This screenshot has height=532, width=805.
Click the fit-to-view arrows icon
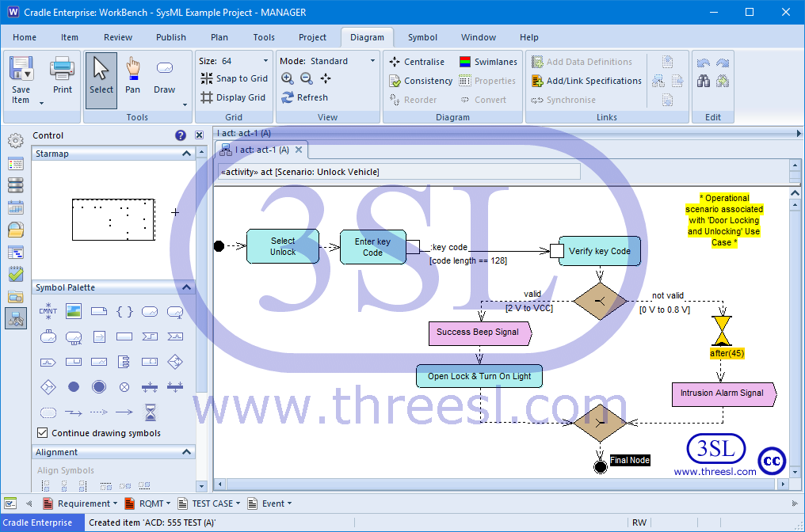(x=326, y=78)
